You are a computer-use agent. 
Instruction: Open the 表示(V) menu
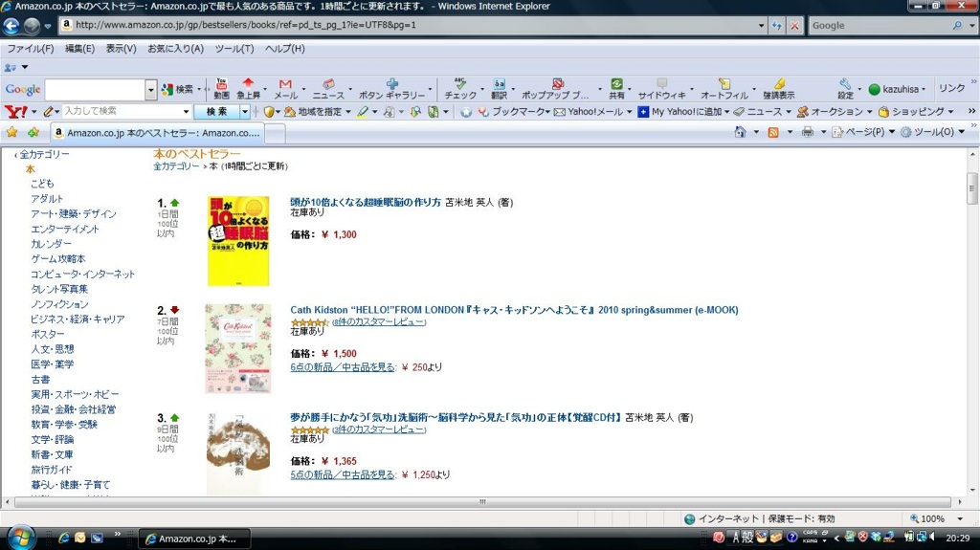click(122, 48)
